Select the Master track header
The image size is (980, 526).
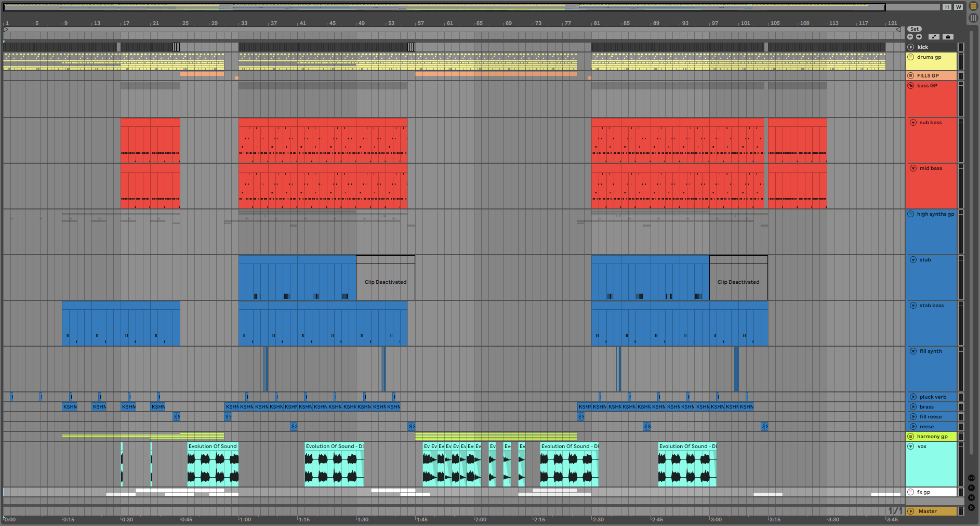(x=932, y=511)
